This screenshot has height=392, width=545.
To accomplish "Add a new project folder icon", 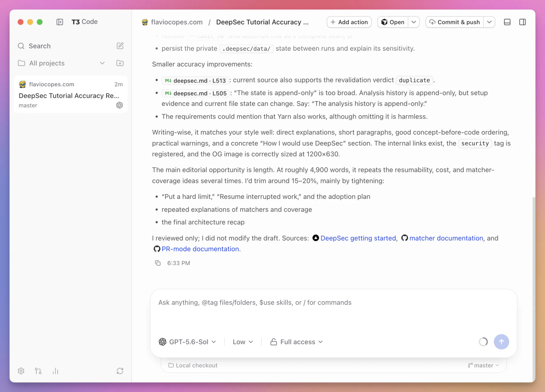I will [120, 63].
